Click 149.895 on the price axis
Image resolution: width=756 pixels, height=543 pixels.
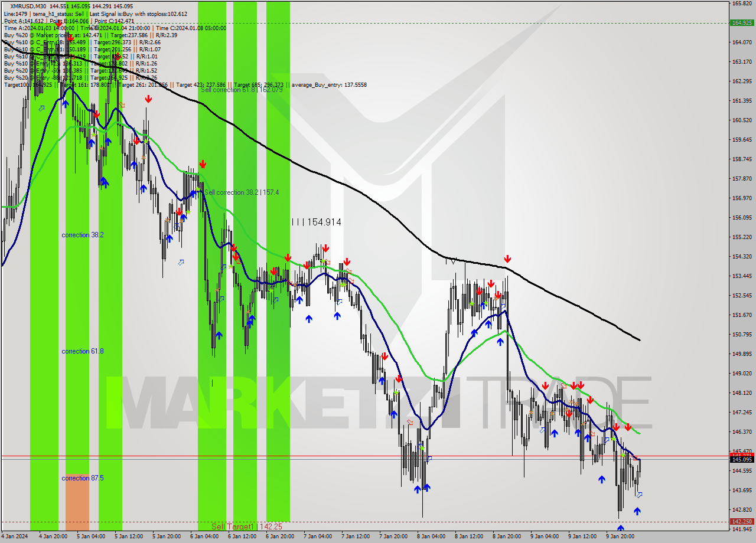point(741,354)
